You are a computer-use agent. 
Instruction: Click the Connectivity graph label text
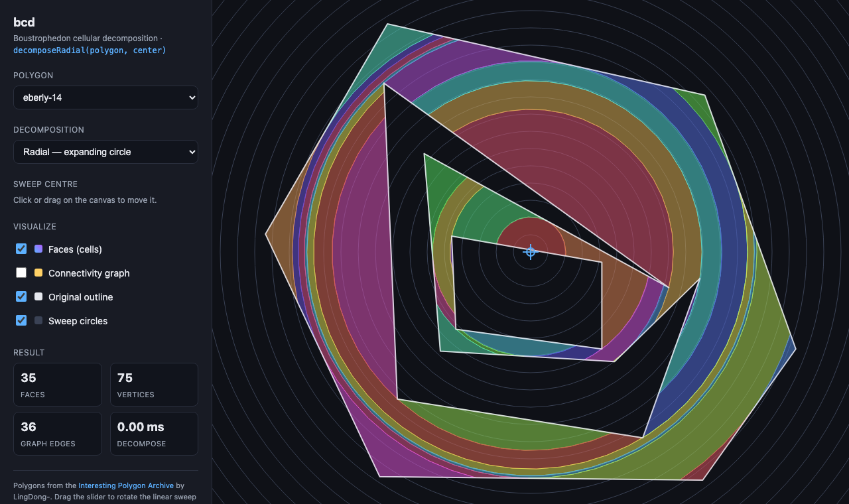(x=89, y=273)
